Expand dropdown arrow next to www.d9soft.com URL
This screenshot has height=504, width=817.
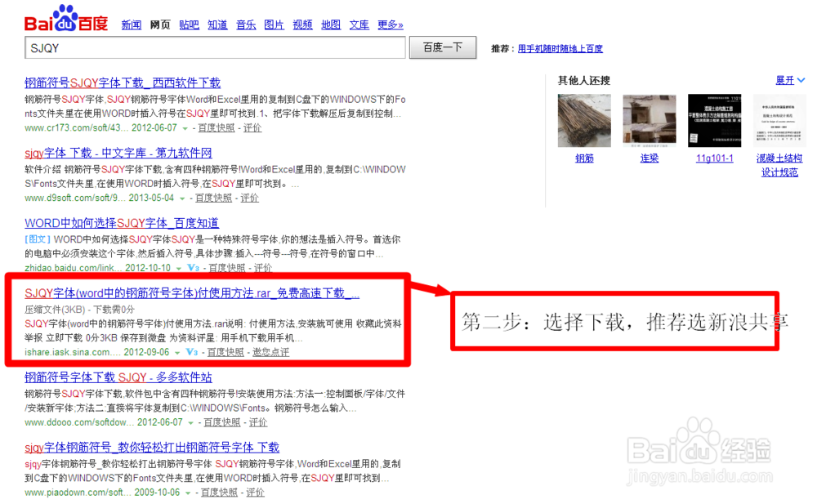[182, 198]
